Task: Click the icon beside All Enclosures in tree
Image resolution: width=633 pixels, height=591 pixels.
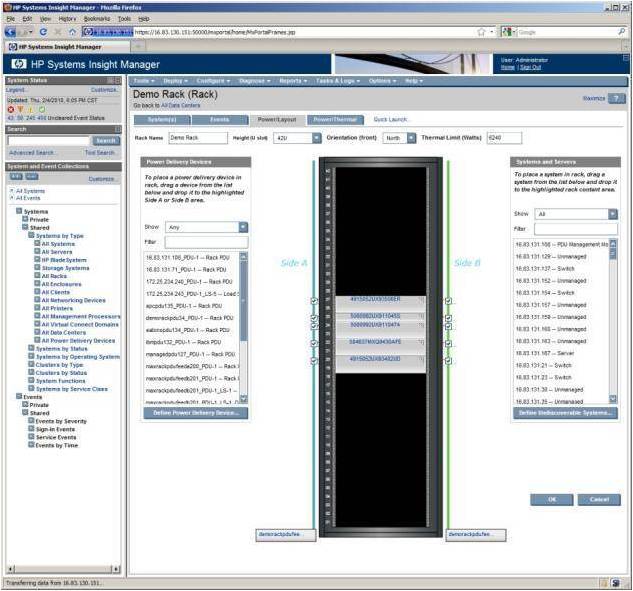Action: pyautogui.click(x=37, y=284)
